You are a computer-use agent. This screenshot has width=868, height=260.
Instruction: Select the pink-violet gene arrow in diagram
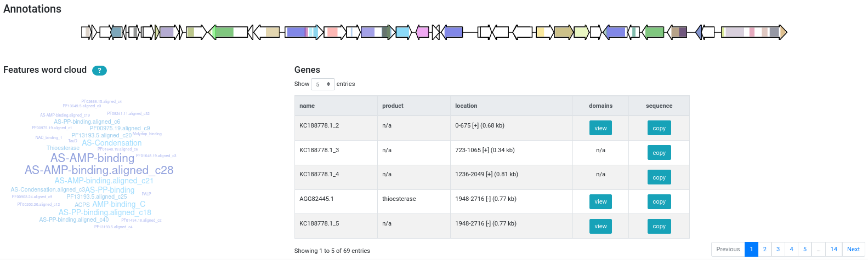point(422,32)
